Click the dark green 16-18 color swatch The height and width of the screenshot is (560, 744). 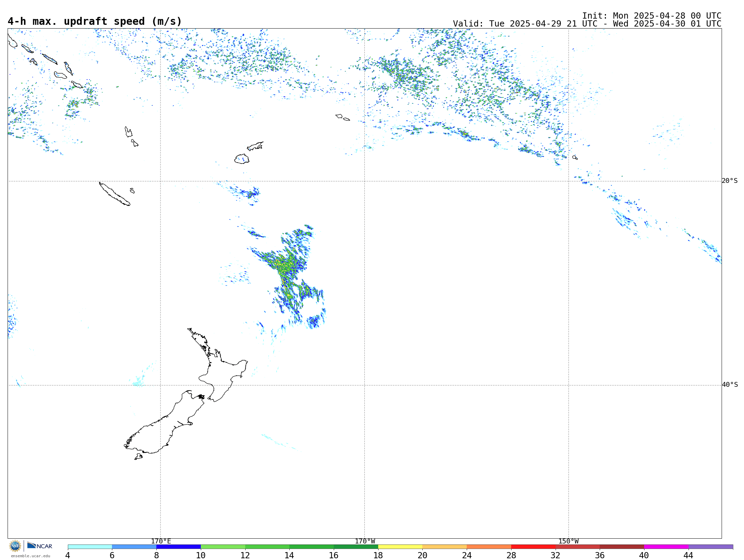[x=356, y=547]
